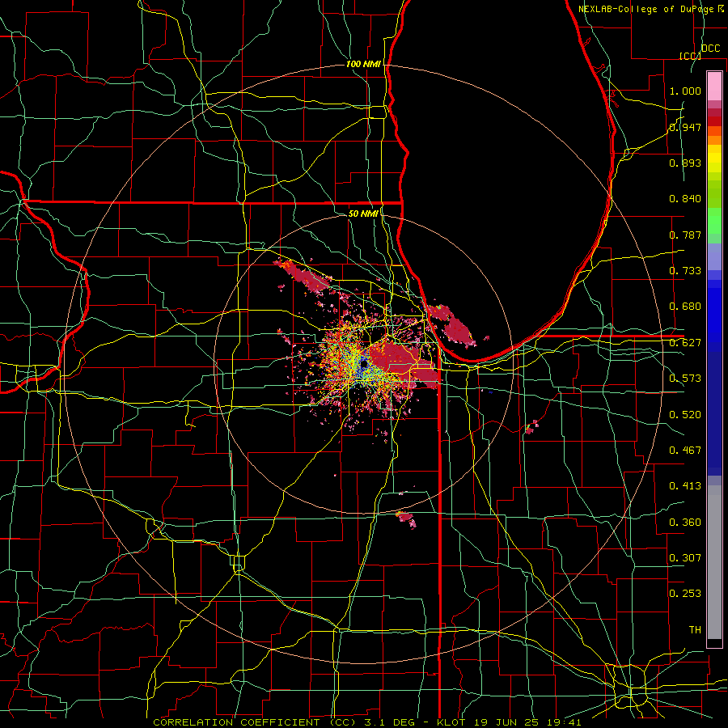
Task: Click the 3.1 DEG elevation text
Action: [x=390, y=722]
